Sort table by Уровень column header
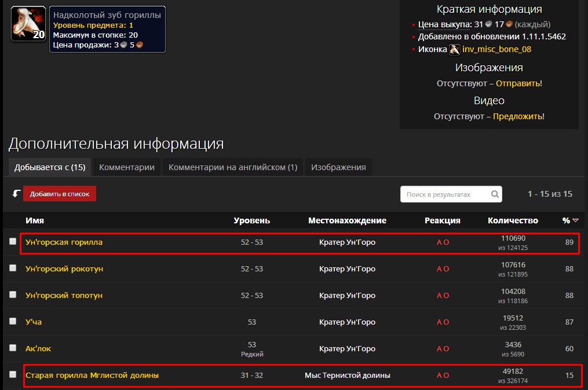 pos(251,220)
